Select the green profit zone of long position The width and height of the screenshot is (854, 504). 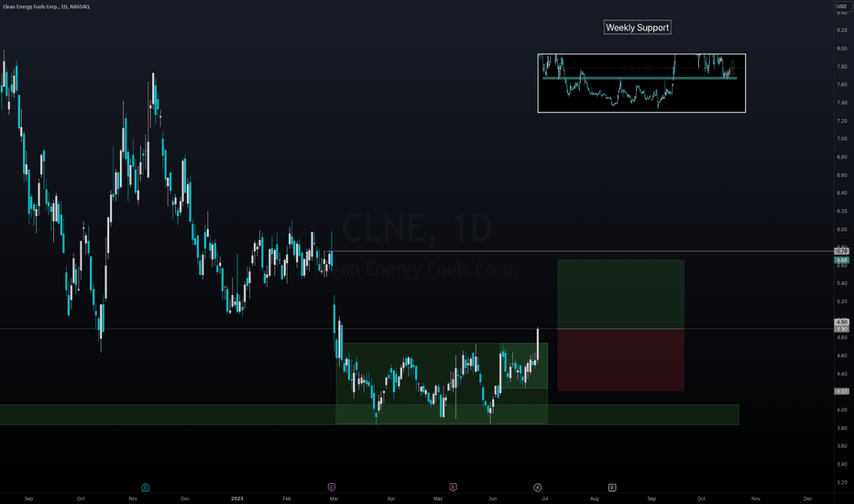tap(621, 294)
